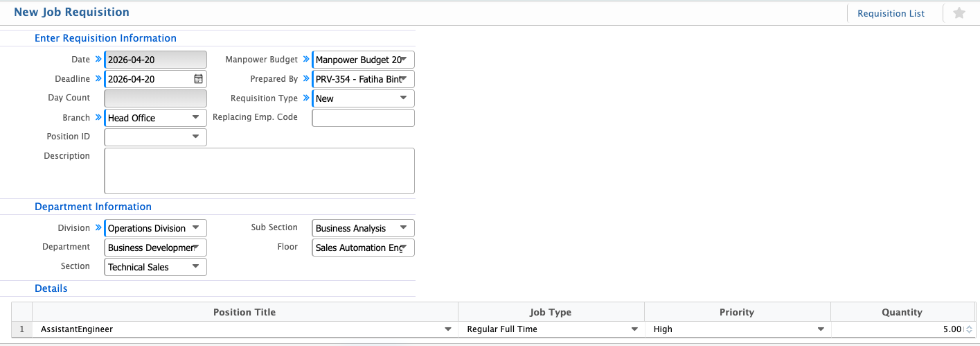This screenshot has height=346, width=980.
Task: Click the Deadline date input field
Action: (x=148, y=79)
